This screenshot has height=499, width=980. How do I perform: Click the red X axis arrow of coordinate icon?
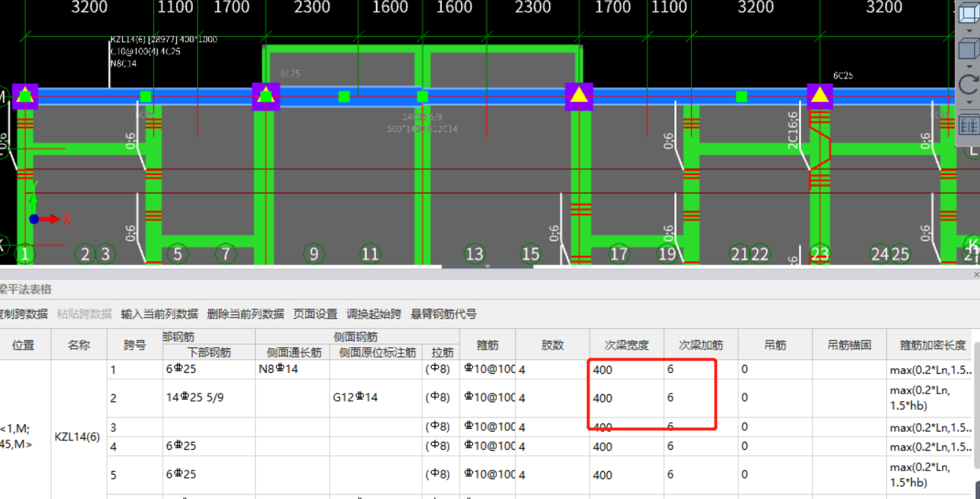(x=51, y=219)
